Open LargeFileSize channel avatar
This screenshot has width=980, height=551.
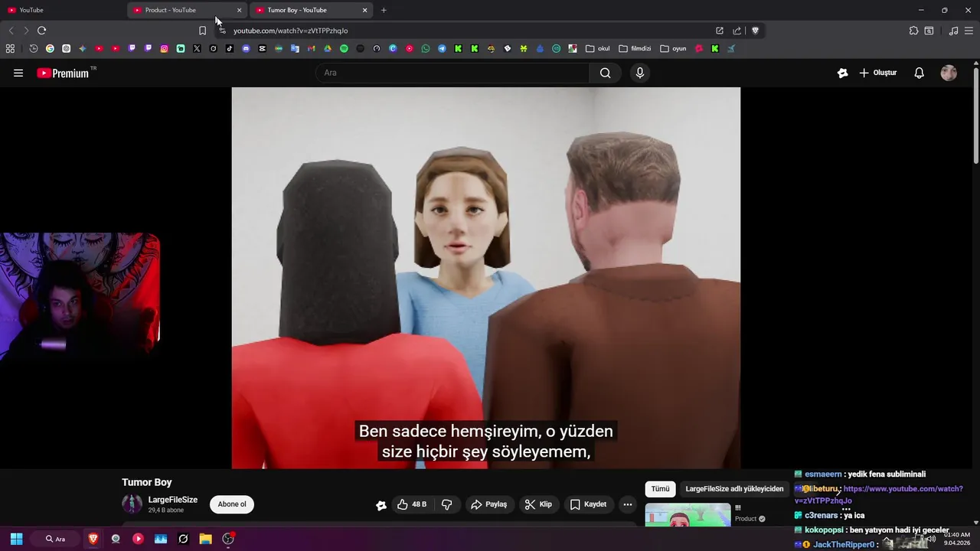coord(132,504)
